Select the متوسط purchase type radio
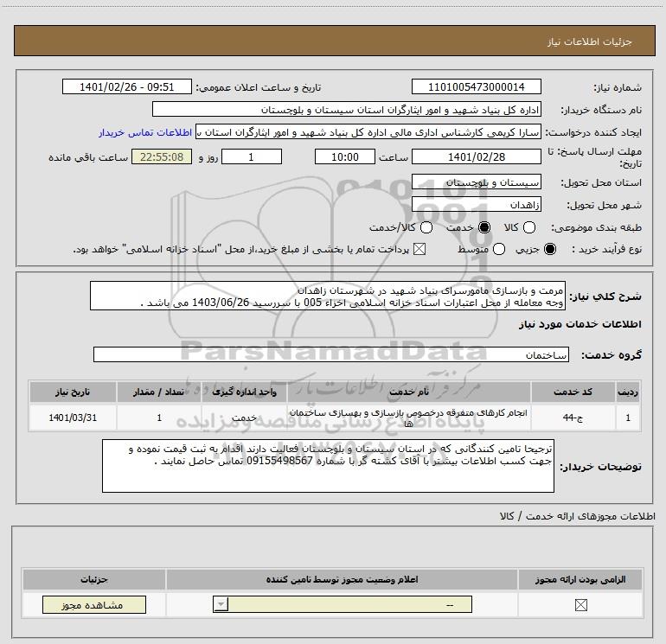Screen dimensions: 666x644 (499, 249)
